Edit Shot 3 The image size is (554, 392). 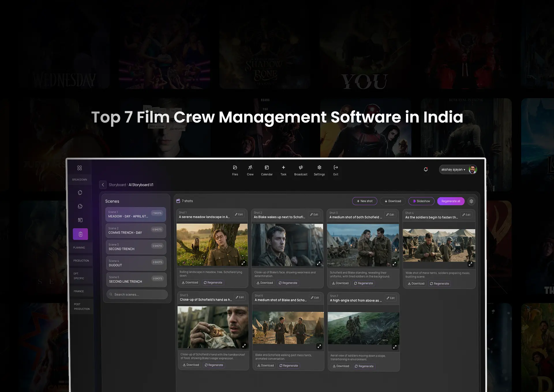pyautogui.click(x=390, y=215)
